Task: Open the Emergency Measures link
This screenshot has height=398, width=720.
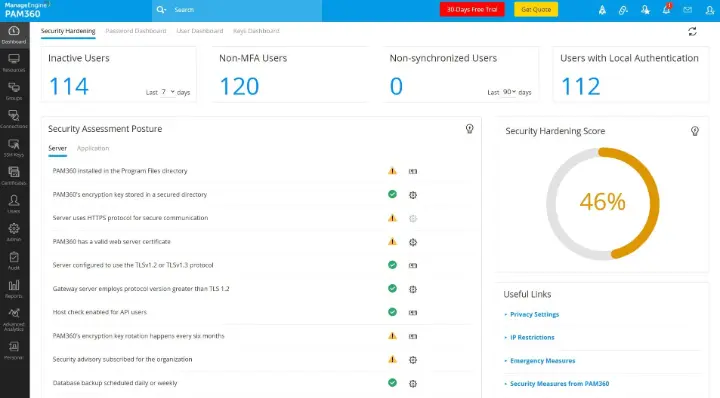Action: pyautogui.click(x=542, y=361)
